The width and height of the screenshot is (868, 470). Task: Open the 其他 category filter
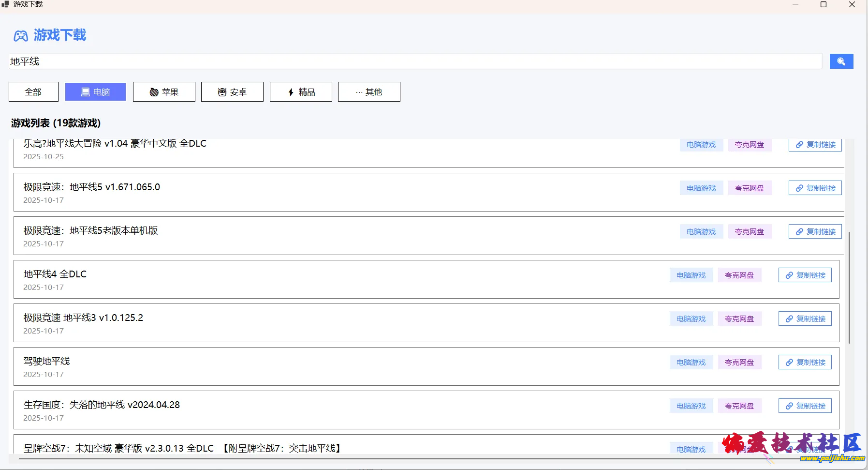point(369,92)
